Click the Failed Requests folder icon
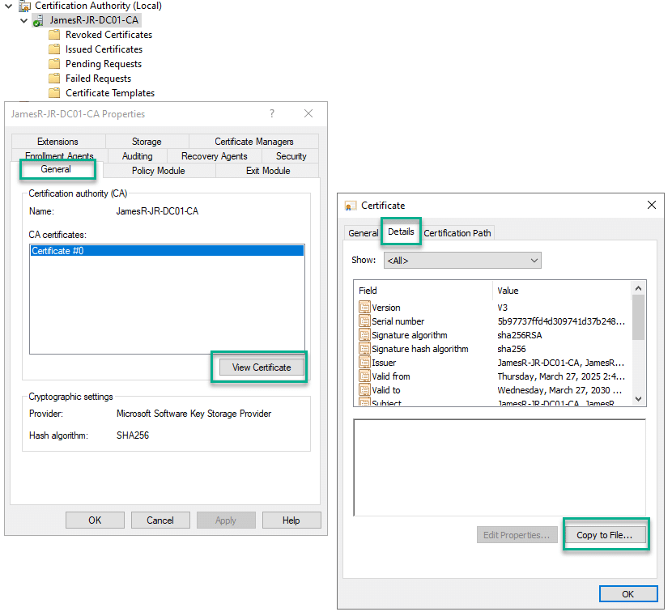The width and height of the screenshot is (672, 616). coord(54,79)
